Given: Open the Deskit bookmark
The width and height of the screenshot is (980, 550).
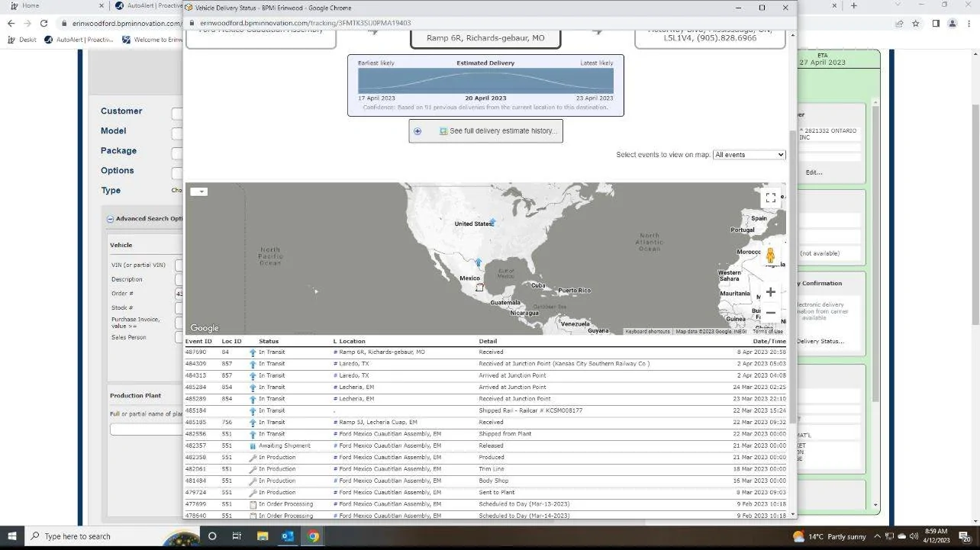Looking at the screenshot, I should [x=23, y=40].
